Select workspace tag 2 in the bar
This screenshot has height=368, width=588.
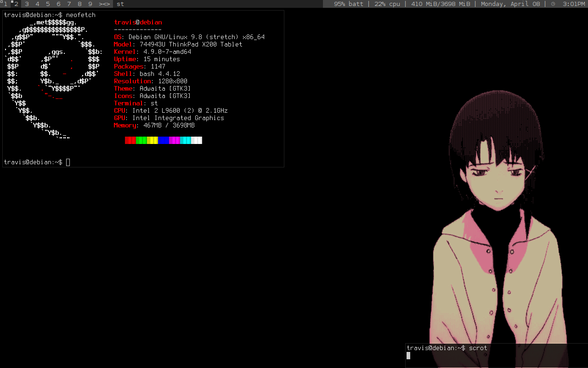click(16, 4)
